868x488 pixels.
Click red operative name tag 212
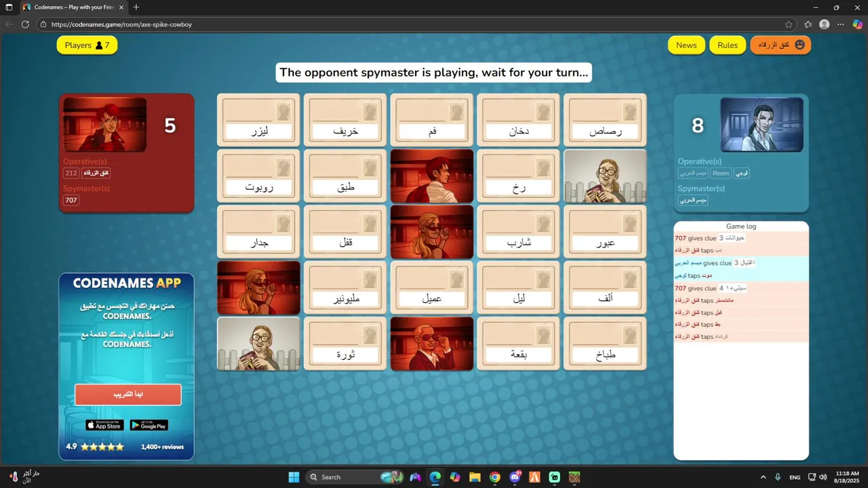tap(71, 174)
